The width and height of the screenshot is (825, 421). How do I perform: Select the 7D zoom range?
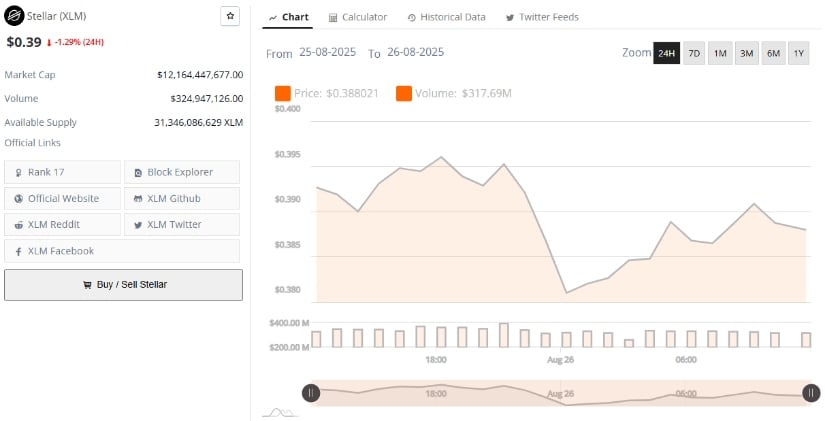(695, 53)
